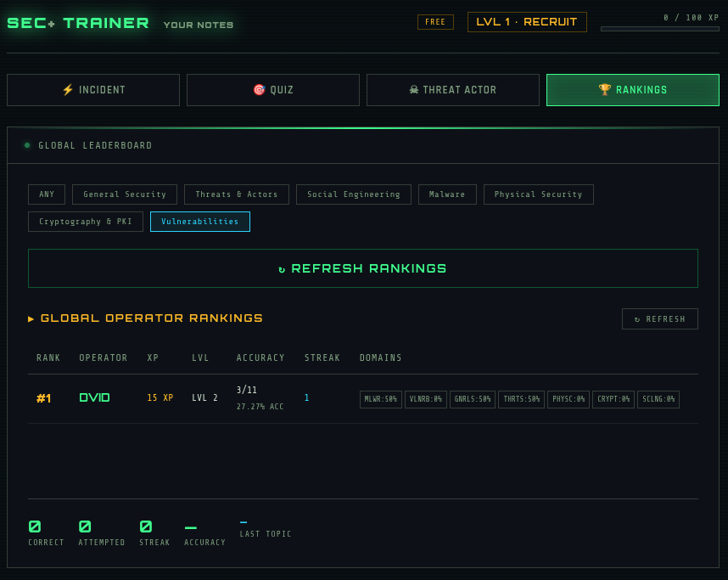Select the Threat Actor silhouette icon
Screen dimensions: 728x580
413,89
